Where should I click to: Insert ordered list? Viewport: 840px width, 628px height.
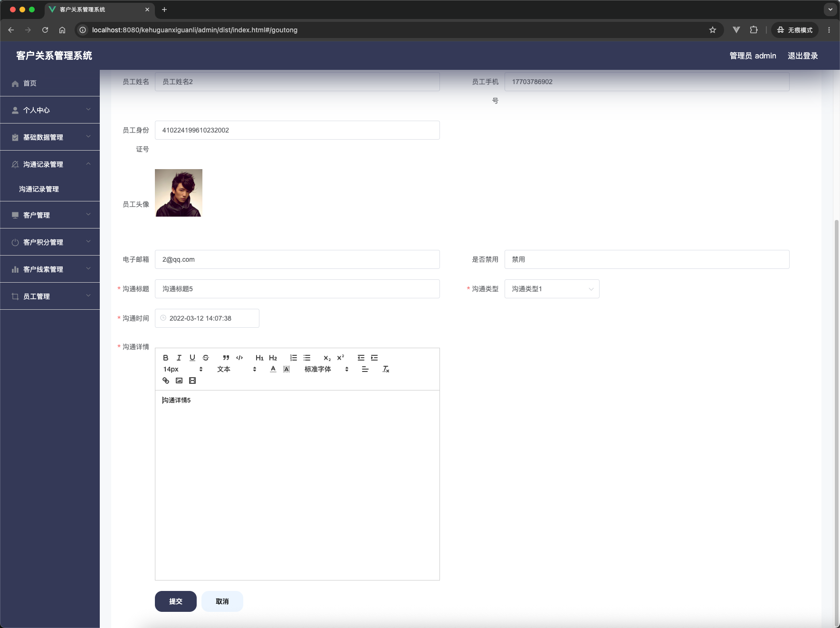pos(294,358)
